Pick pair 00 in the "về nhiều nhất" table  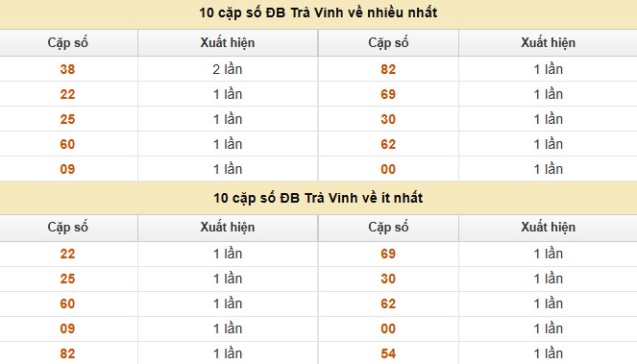click(x=388, y=169)
